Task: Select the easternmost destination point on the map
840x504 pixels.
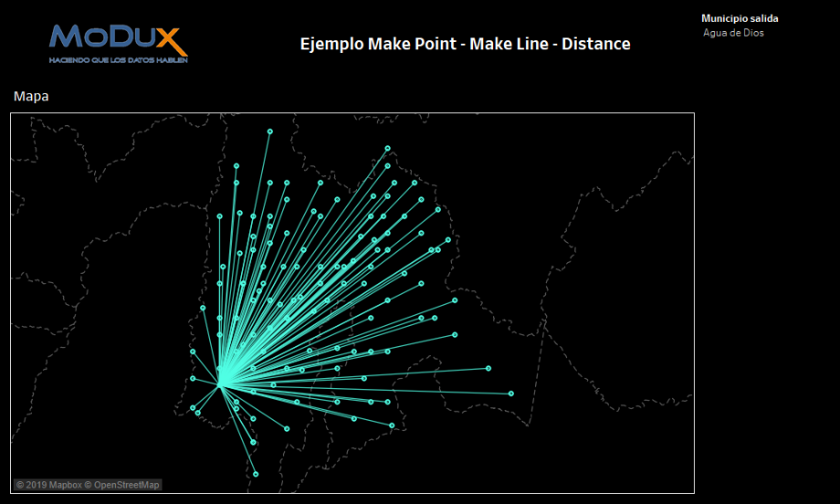Action: [x=511, y=394]
